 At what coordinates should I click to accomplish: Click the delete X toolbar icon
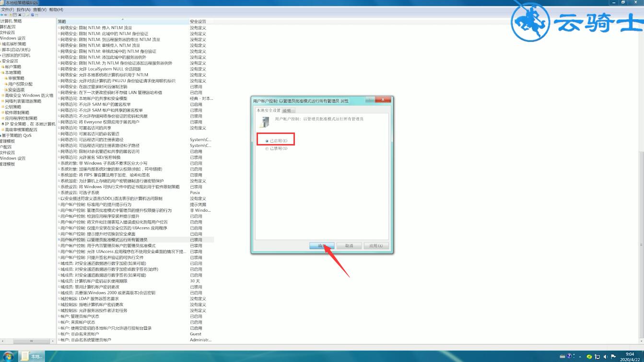(20, 15)
